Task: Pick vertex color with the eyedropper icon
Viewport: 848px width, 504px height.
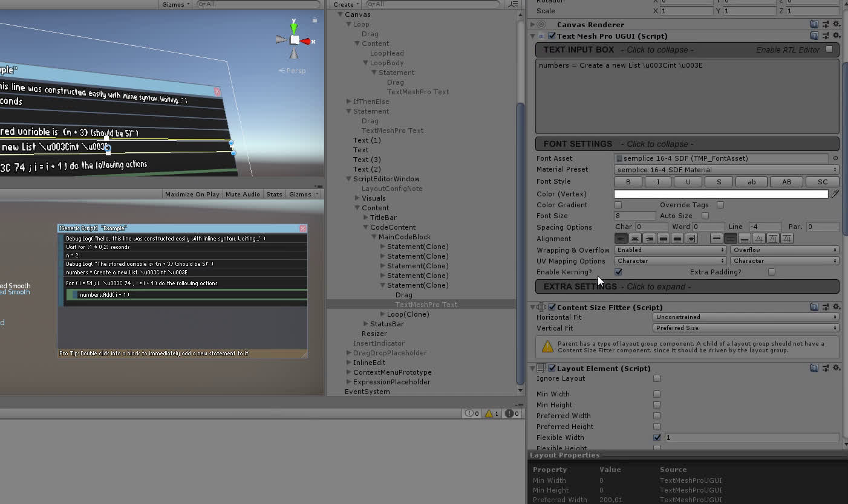Action: pos(835,194)
